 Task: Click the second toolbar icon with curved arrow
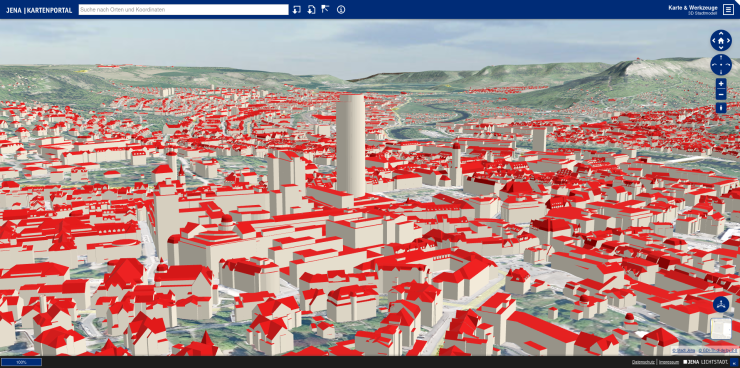(x=311, y=9)
